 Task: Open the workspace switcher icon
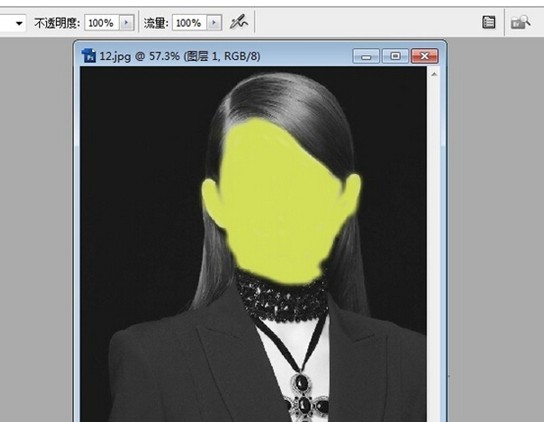pos(520,23)
